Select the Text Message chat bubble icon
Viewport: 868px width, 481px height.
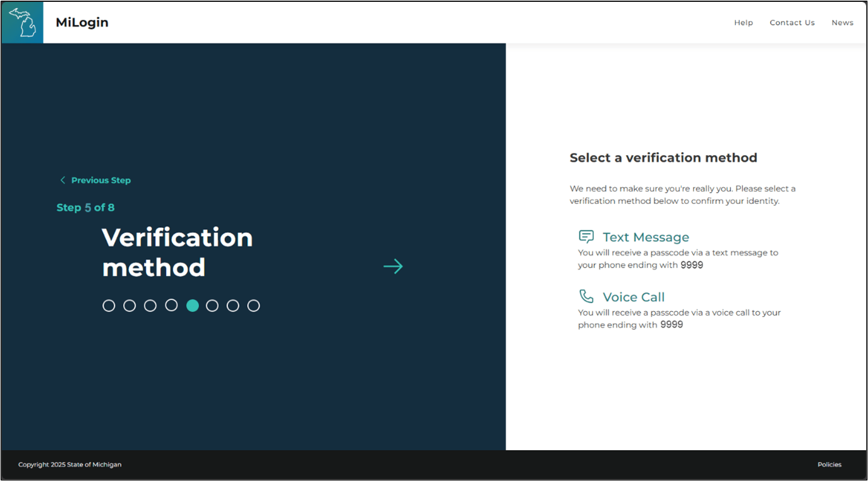pos(586,236)
